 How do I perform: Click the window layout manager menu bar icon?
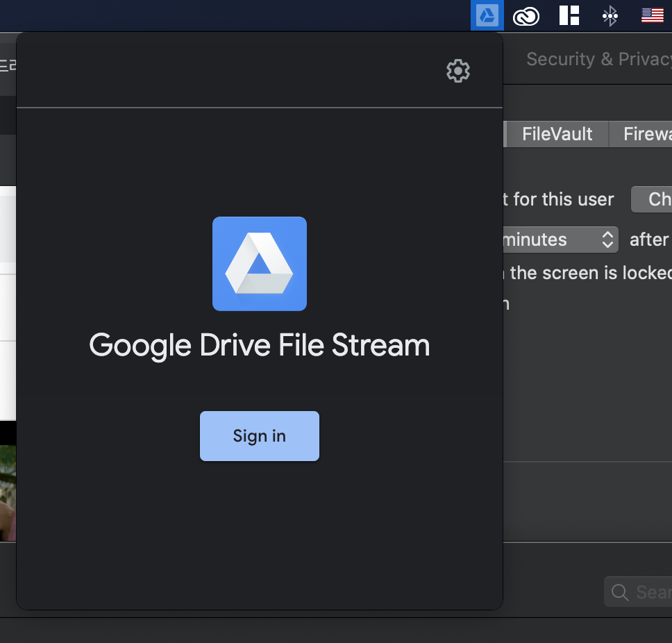[x=569, y=15]
